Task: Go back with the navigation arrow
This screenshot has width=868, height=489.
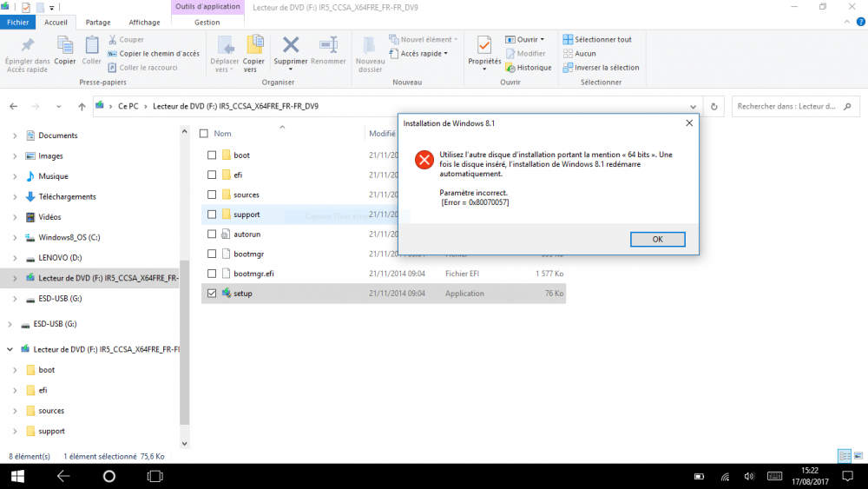Action: tap(13, 106)
